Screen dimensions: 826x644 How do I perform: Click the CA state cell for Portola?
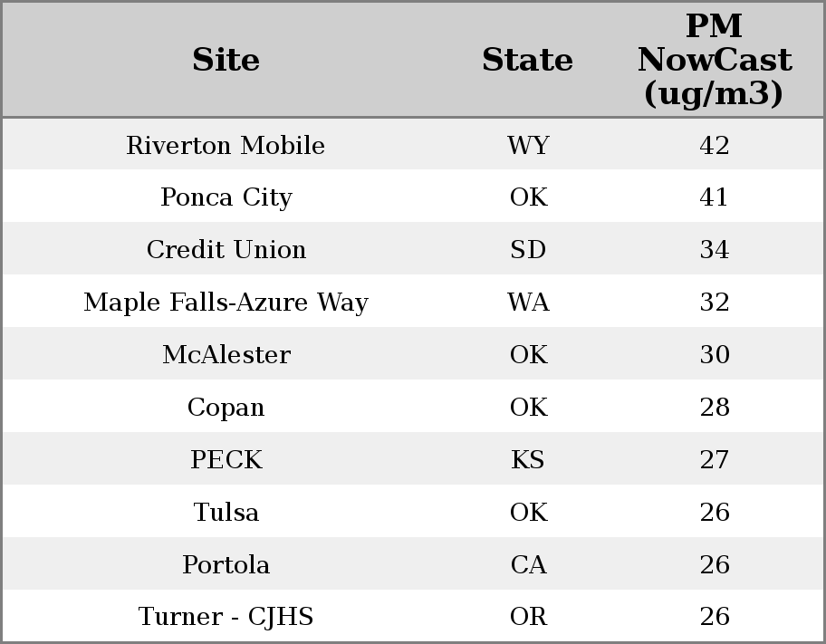click(x=528, y=565)
